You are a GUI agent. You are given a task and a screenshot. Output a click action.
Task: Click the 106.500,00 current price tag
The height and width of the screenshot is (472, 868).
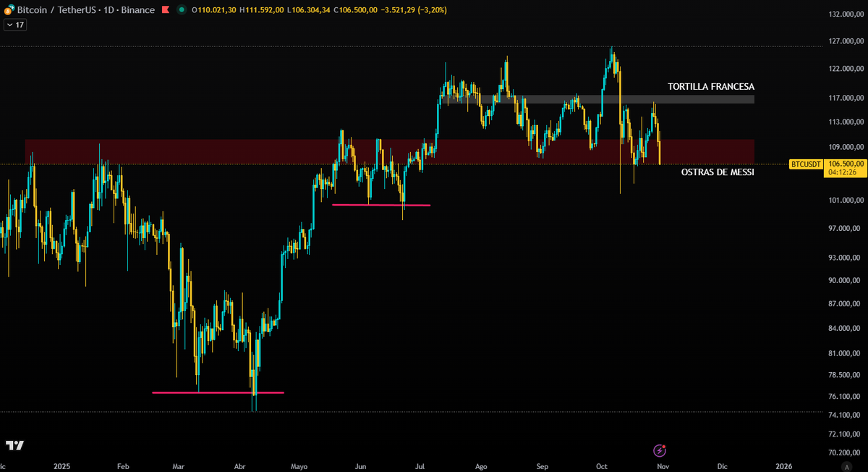(845, 164)
